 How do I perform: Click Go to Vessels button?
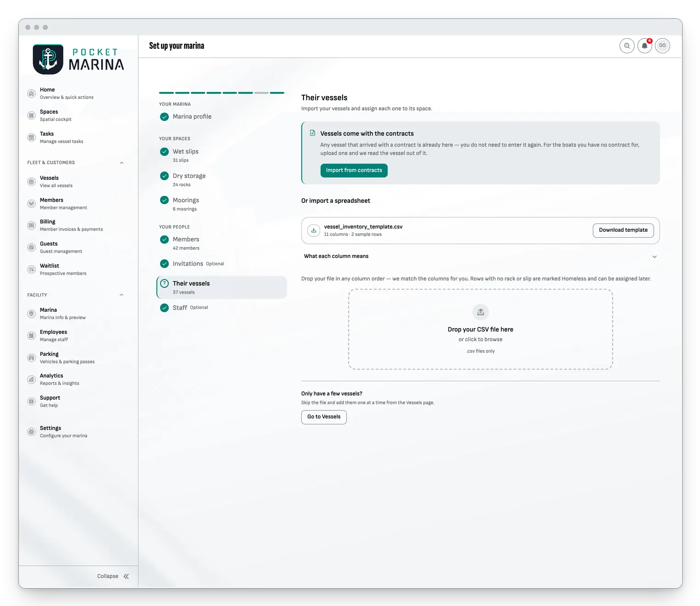tap(324, 417)
